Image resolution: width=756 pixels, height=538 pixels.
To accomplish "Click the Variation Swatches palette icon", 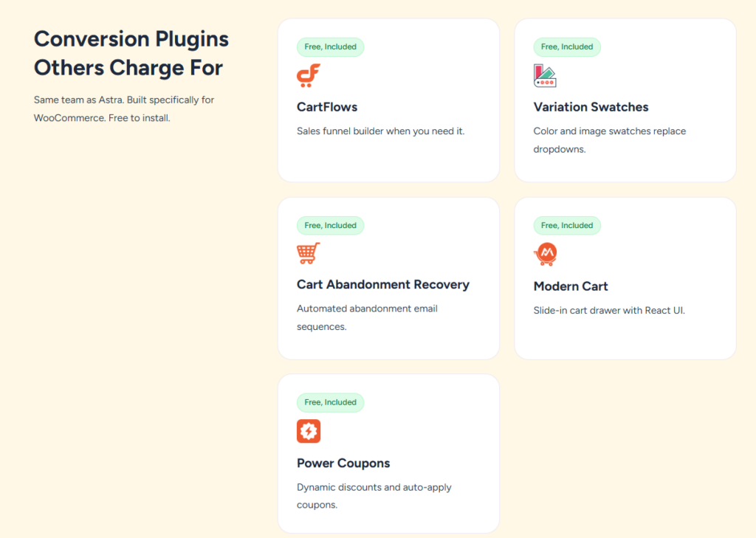I will pos(545,76).
